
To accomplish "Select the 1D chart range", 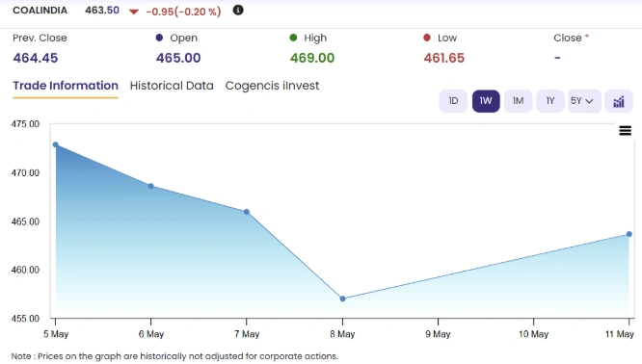I will [x=453, y=101].
